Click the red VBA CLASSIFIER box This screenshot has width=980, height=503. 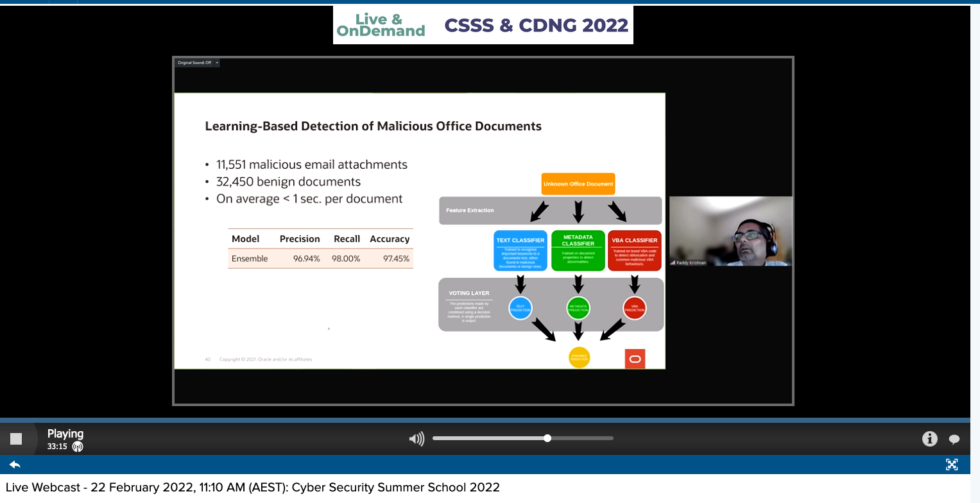634,250
